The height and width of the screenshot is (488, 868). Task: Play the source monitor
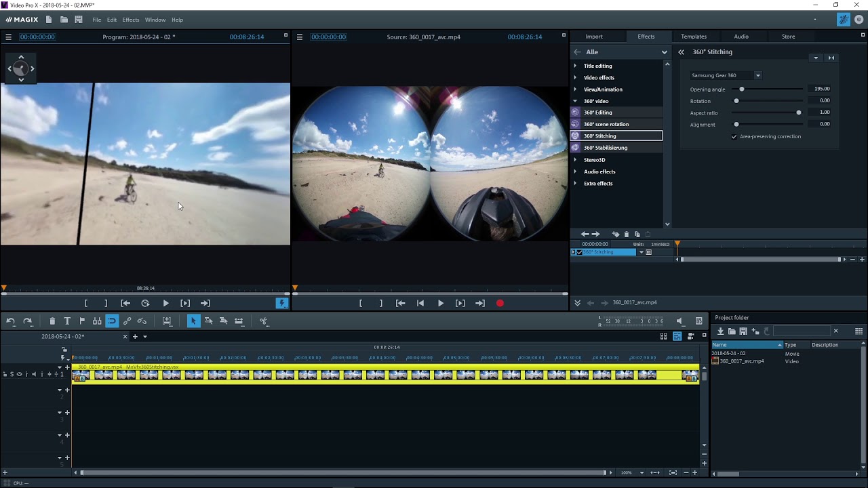click(x=440, y=304)
